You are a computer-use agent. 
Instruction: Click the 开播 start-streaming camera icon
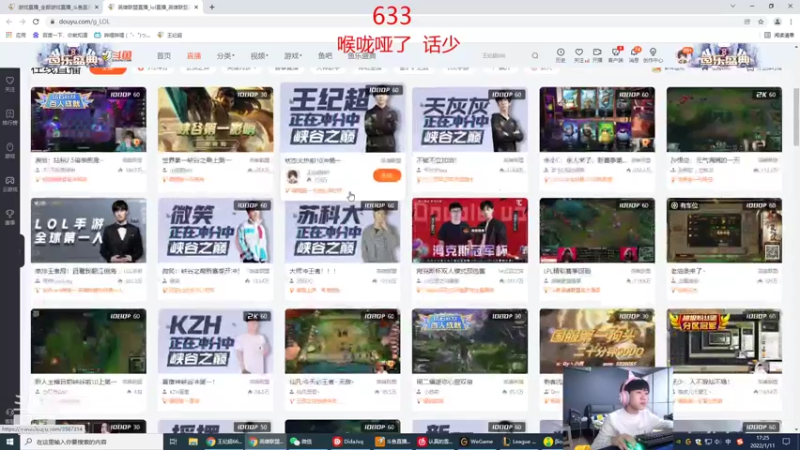[x=597, y=55]
